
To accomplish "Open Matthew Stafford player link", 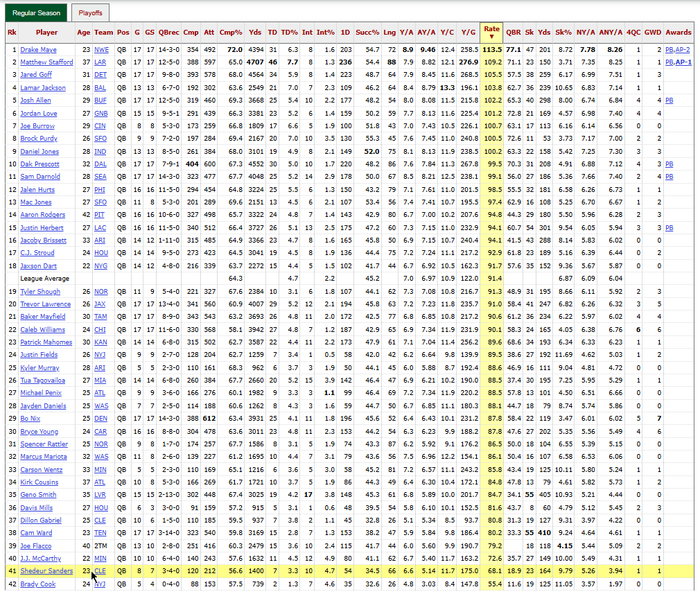I will [x=46, y=62].
